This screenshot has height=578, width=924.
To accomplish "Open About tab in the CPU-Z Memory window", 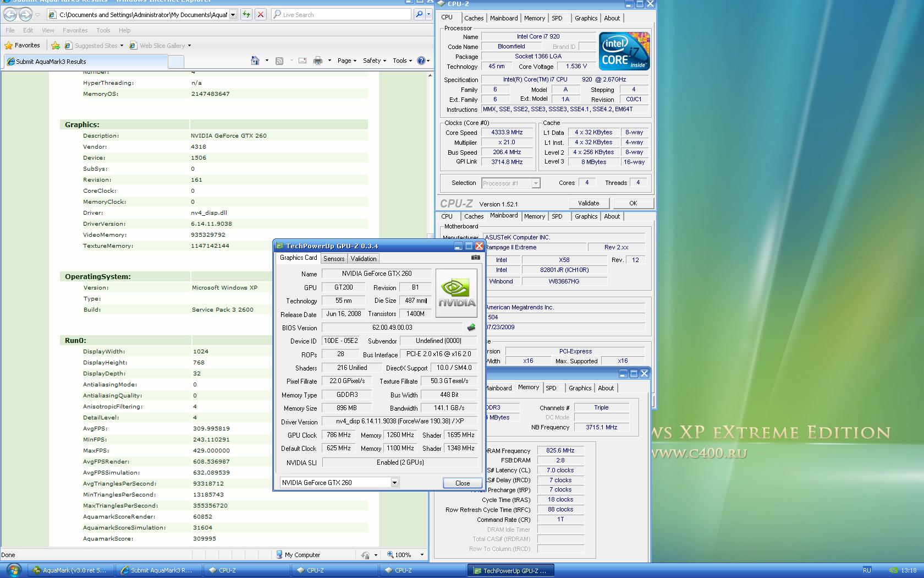I will tap(606, 388).
